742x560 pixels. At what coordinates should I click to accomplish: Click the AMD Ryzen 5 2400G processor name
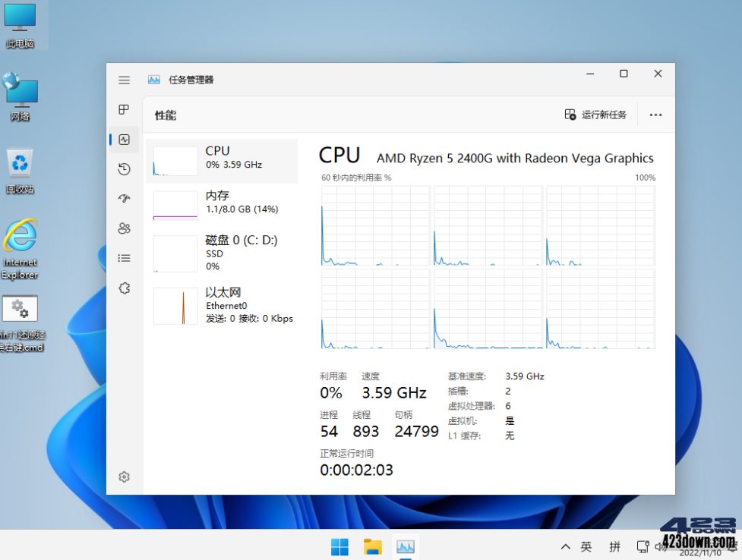(515, 158)
